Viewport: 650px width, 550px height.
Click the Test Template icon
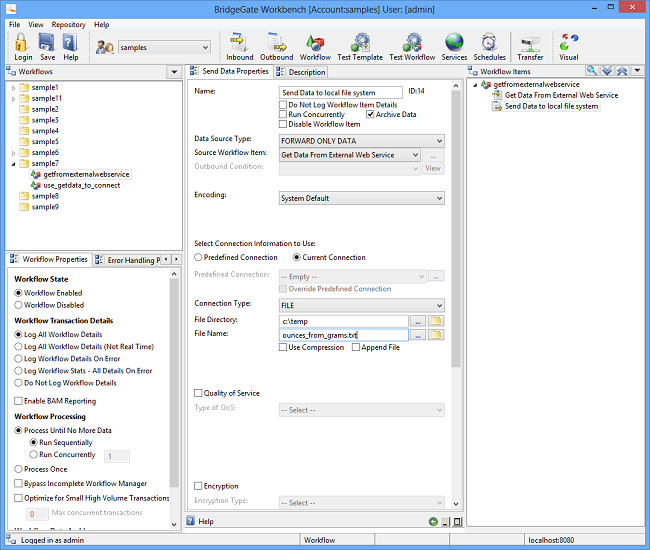point(359,46)
